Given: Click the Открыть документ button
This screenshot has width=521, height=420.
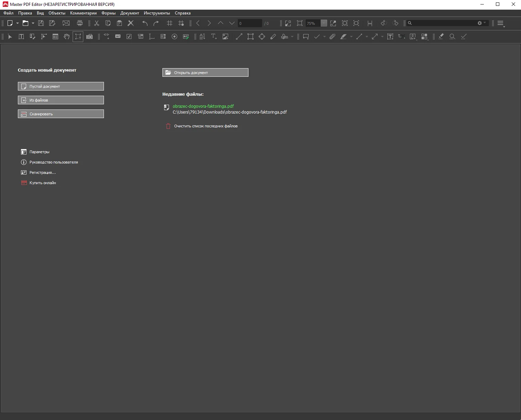Looking at the screenshot, I should pyautogui.click(x=205, y=73).
